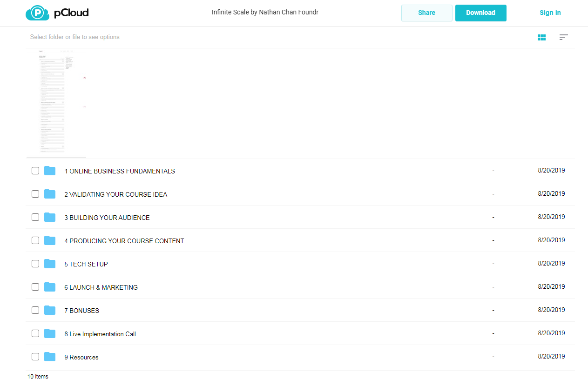Viewport: 588px width, 385px height.
Task: Open 3 BUILDING YOUR AUDIENCE folder name
Action: (107, 218)
